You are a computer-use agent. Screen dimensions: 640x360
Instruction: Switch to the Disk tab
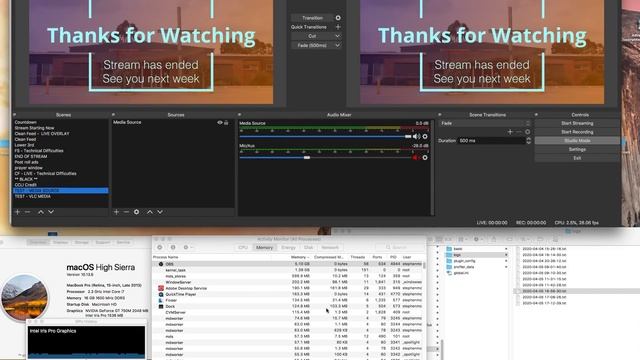tap(308, 247)
